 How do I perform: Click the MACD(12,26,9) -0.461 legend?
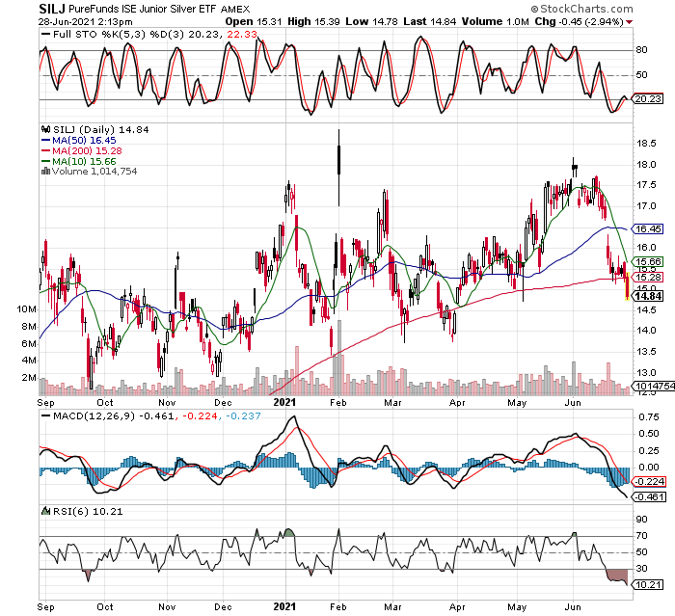pyautogui.click(x=114, y=416)
